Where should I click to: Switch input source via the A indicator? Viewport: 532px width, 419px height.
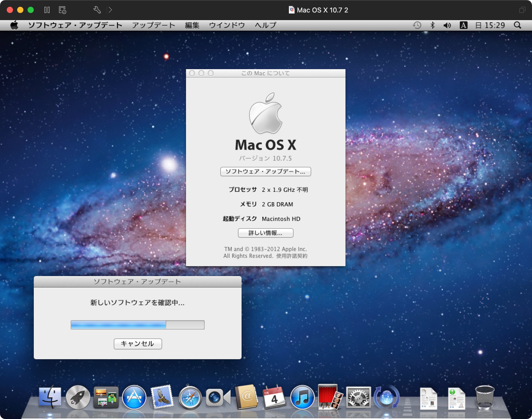[464, 25]
